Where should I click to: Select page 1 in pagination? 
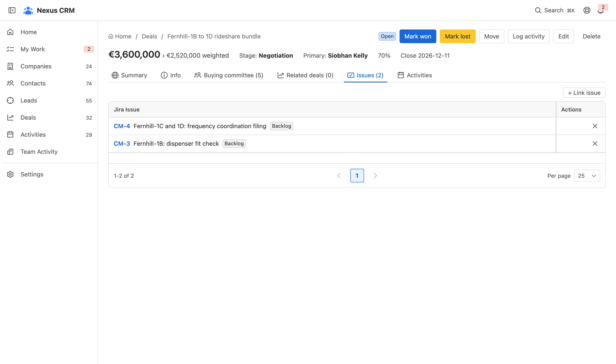click(357, 176)
